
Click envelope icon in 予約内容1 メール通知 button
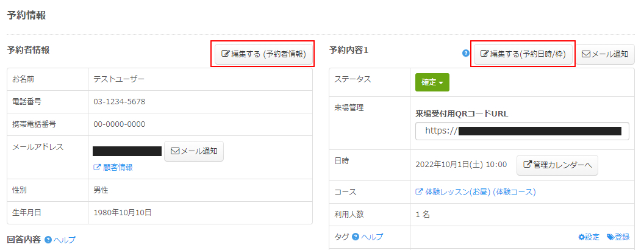pos(585,54)
